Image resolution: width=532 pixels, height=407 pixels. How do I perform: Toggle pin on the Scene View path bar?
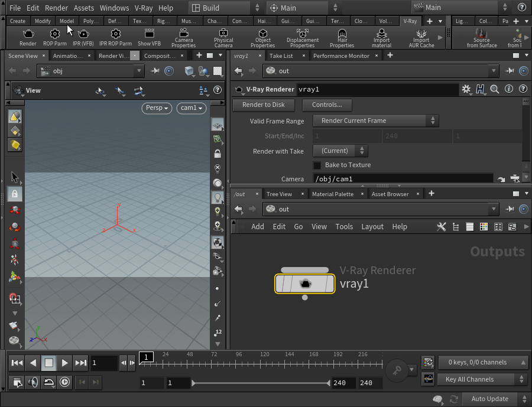point(155,71)
